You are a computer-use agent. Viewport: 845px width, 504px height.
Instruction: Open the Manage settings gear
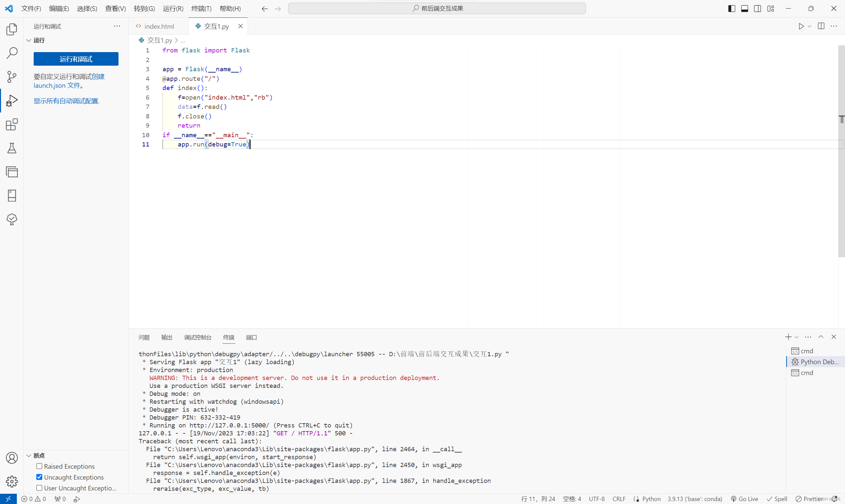click(x=12, y=481)
